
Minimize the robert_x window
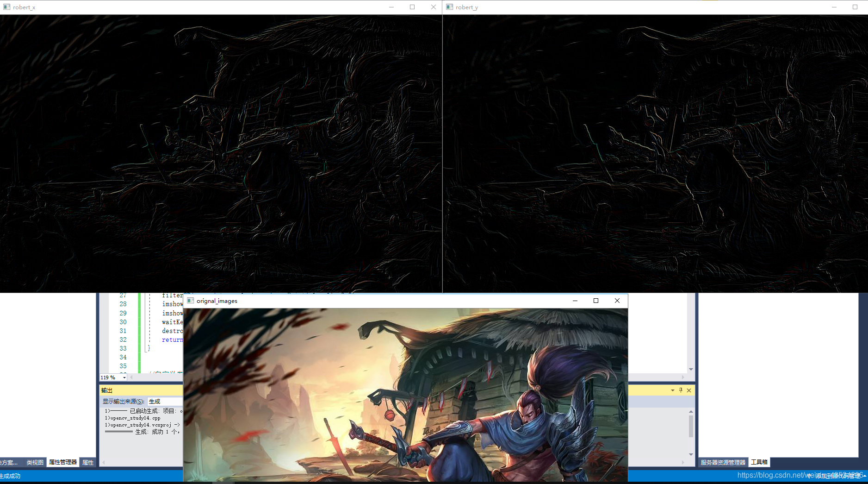(x=391, y=7)
